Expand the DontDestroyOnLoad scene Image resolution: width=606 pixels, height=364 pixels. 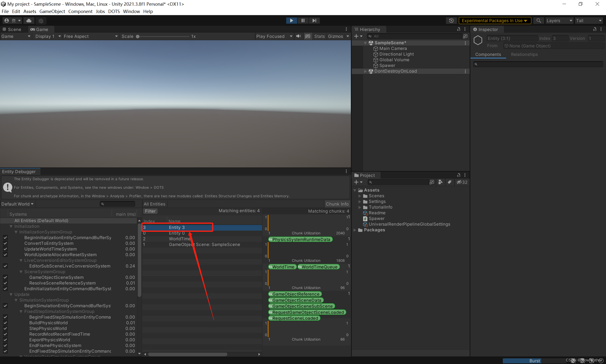pyautogui.click(x=365, y=71)
